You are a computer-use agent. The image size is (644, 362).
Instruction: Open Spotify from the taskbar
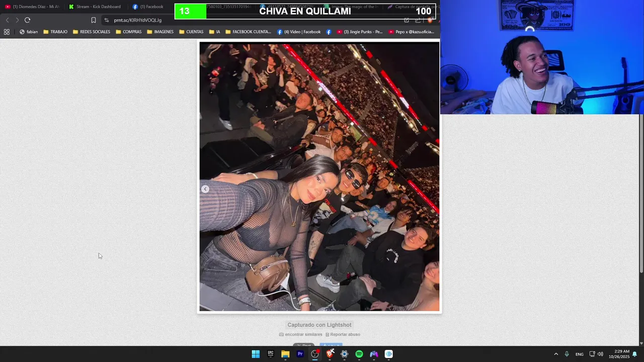[x=359, y=354]
